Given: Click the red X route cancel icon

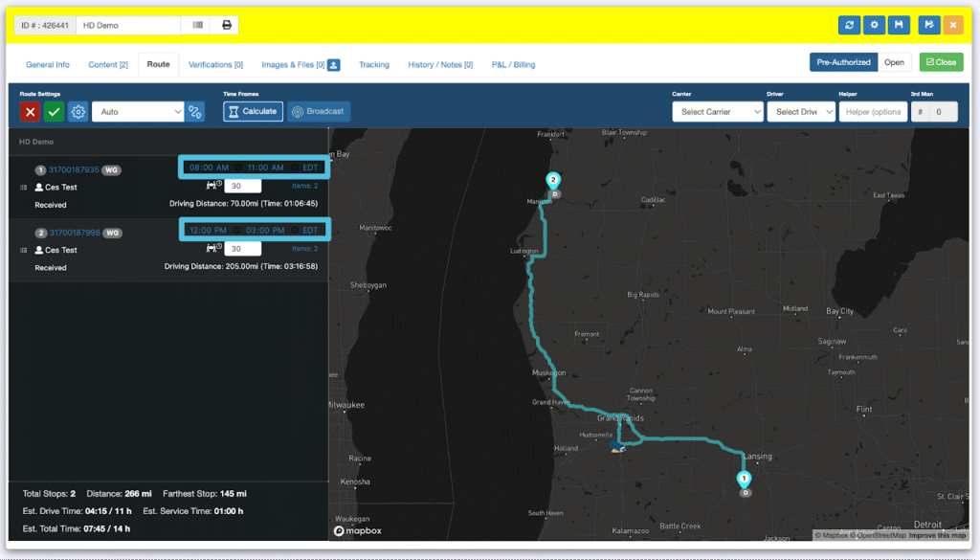Looking at the screenshot, I should pyautogui.click(x=30, y=112).
